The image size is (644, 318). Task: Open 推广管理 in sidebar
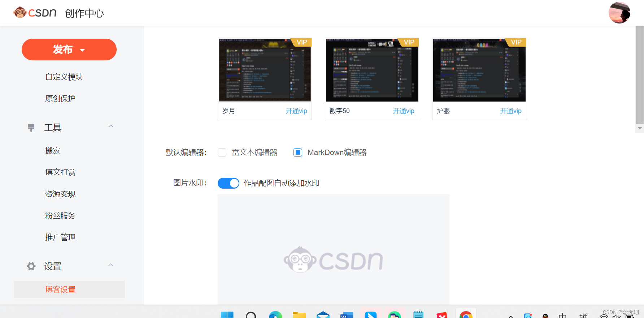(x=60, y=237)
